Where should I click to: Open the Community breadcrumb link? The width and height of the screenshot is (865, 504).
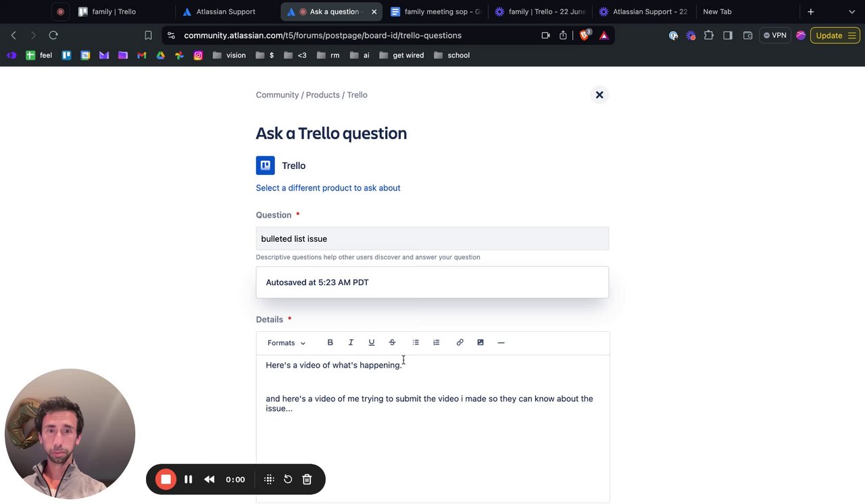277,95
